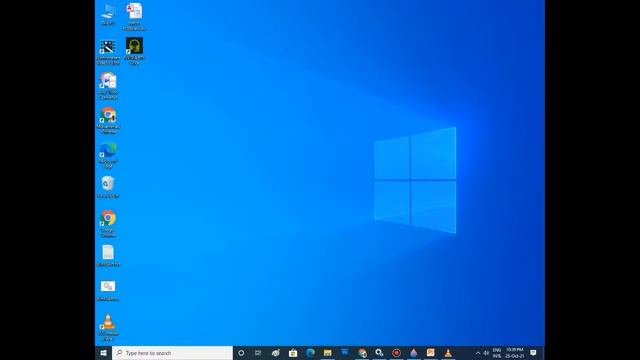Select the black headset app shortcut
Viewport: 640px width, 360px height.
tap(134, 51)
